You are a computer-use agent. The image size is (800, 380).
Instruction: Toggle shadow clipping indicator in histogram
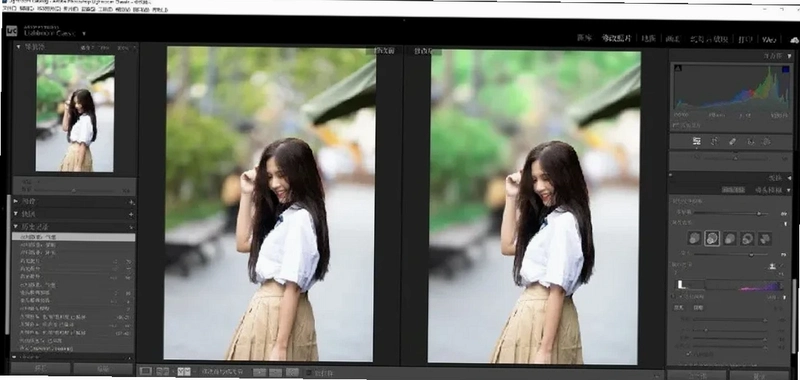[678, 68]
